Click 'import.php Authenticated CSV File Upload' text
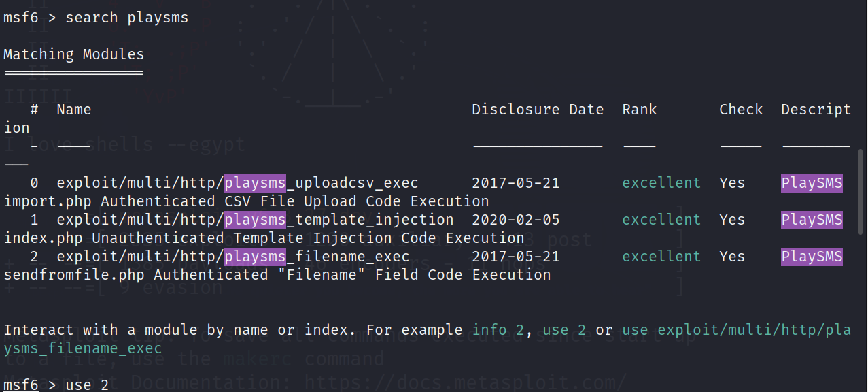868x392 pixels. (x=180, y=201)
